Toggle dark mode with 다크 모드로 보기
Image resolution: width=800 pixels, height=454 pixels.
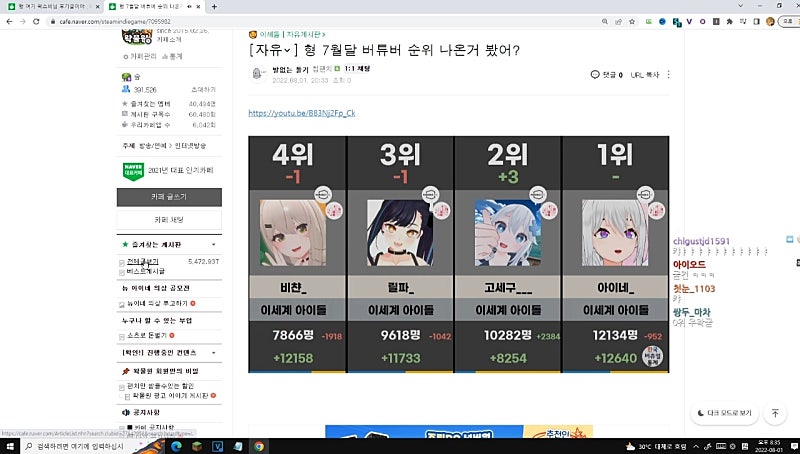[x=724, y=413]
